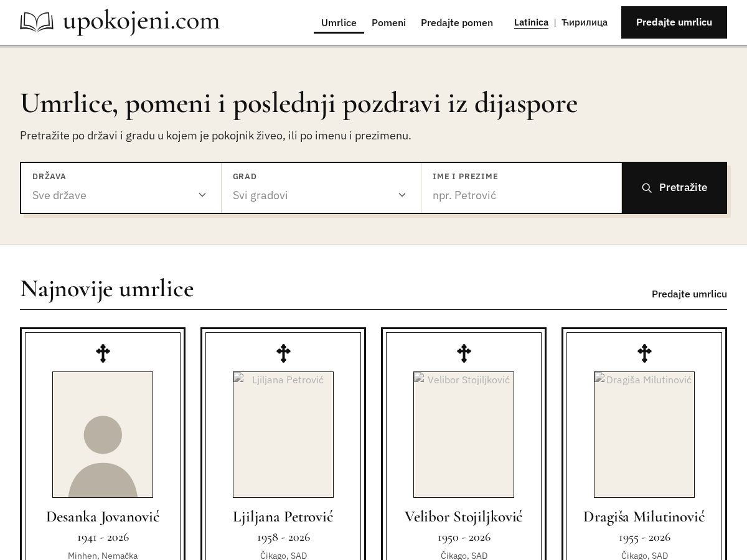Open the Grad dropdown chevron
The image size is (747, 560).
pyautogui.click(x=402, y=195)
